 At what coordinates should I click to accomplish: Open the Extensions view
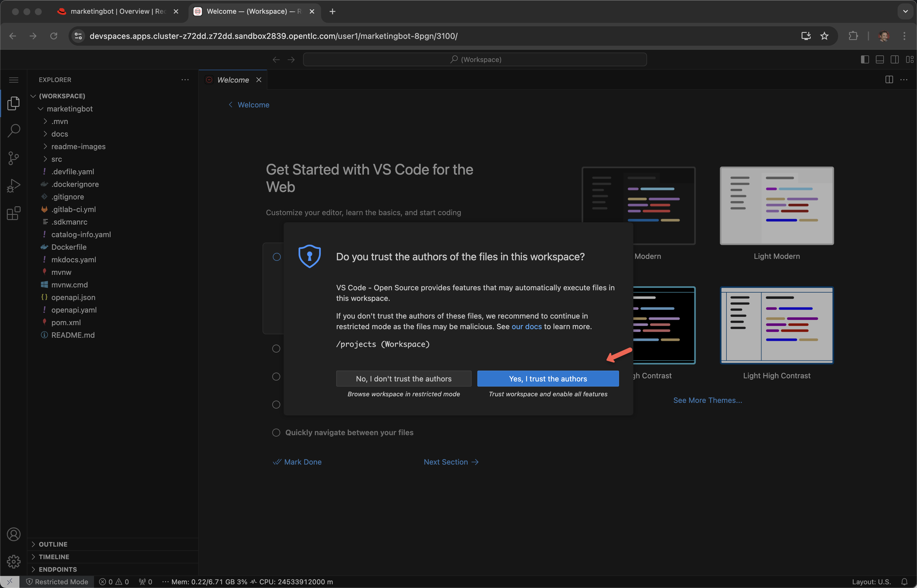(x=14, y=213)
